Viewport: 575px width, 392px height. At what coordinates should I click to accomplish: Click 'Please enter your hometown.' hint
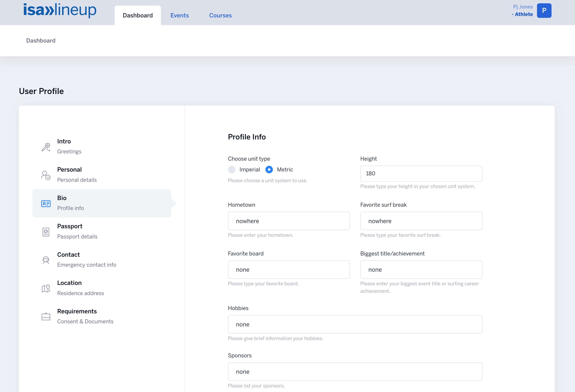point(261,235)
